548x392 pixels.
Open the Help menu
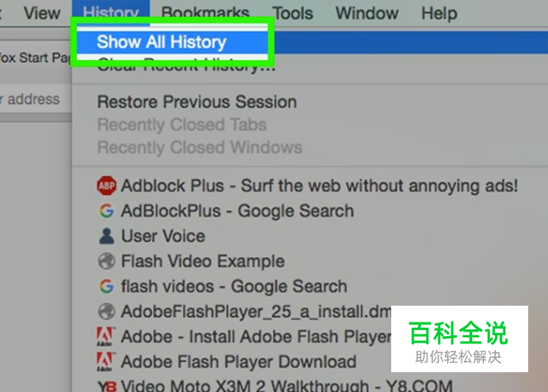click(x=440, y=13)
